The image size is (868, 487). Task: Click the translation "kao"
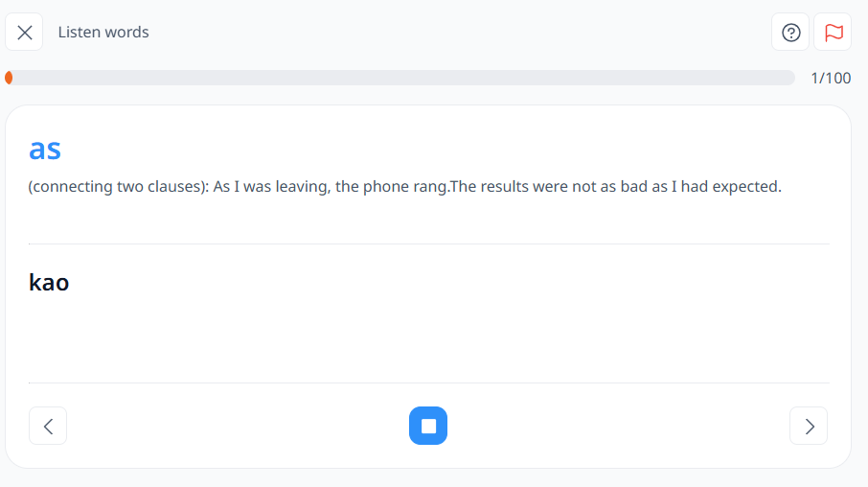tap(49, 282)
